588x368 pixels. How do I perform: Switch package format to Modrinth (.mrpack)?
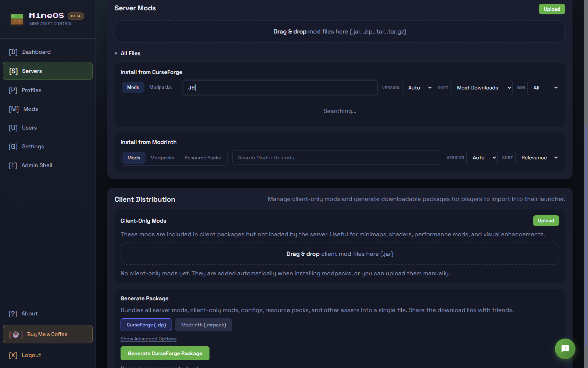203,325
